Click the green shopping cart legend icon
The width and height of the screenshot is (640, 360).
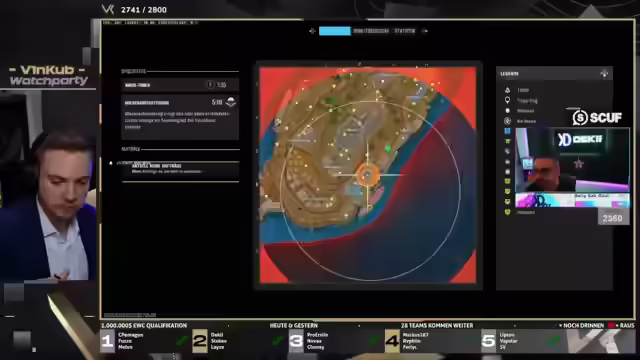point(507,141)
